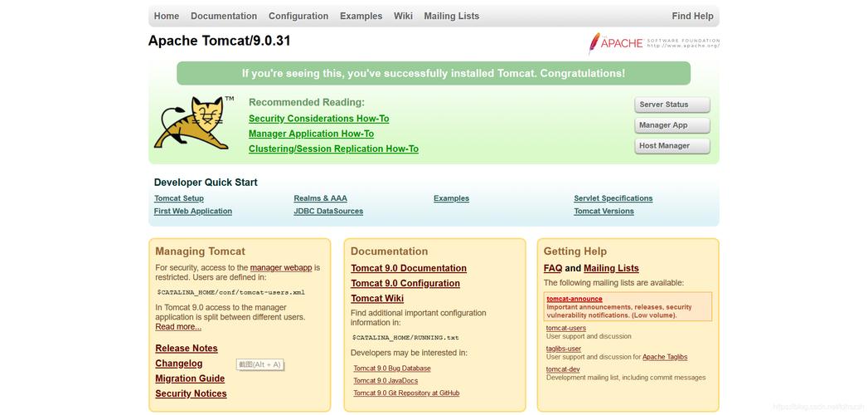Click the Developer Quick Start heading
Viewport: 868px width, 415px height.
click(x=206, y=183)
